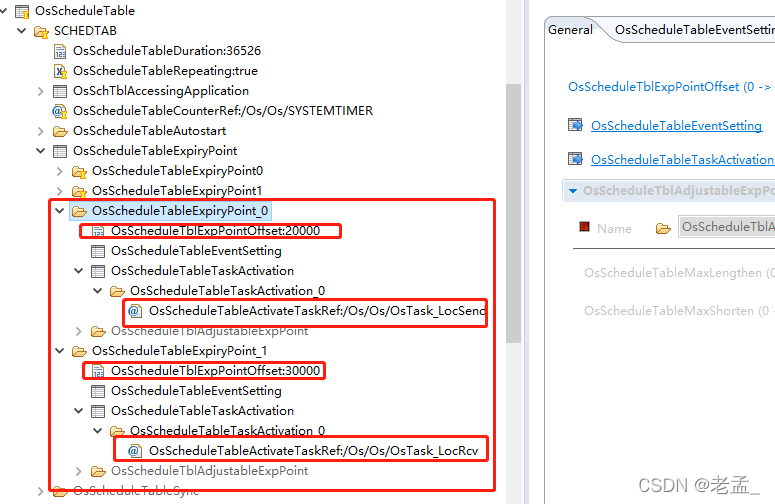Click the tree panel vertical scrollbar
The image size is (775, 504).
coord(514,213)
